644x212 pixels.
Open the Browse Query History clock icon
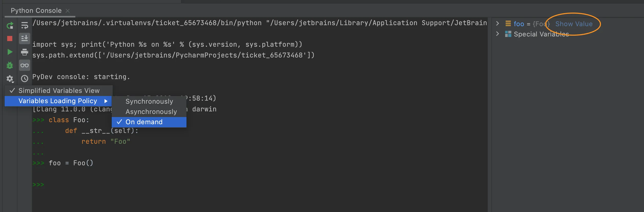pyautogui.click(x=25, y=79)
